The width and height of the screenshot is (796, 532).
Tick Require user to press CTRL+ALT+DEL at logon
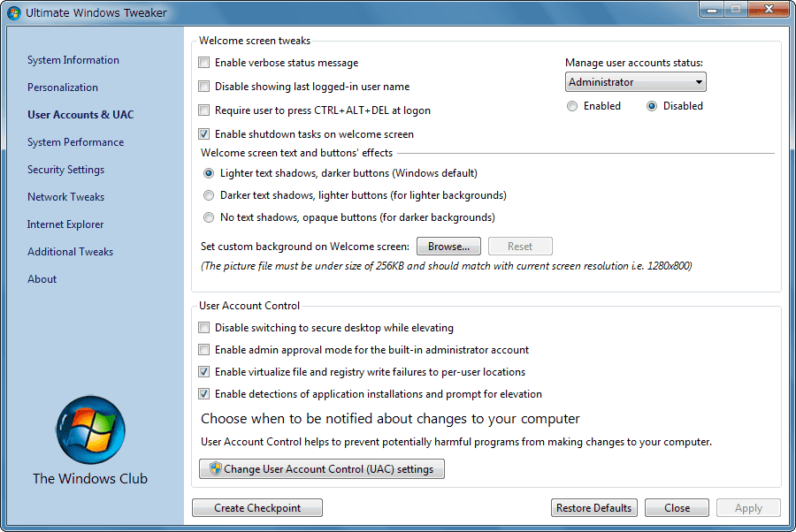[203, 110]
